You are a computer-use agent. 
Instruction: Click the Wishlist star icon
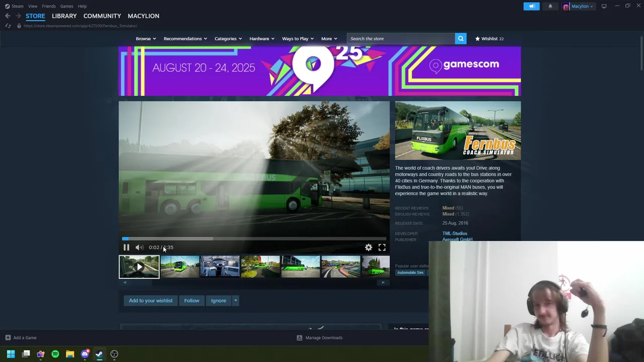pyautogui.click(x=477, y=39)
